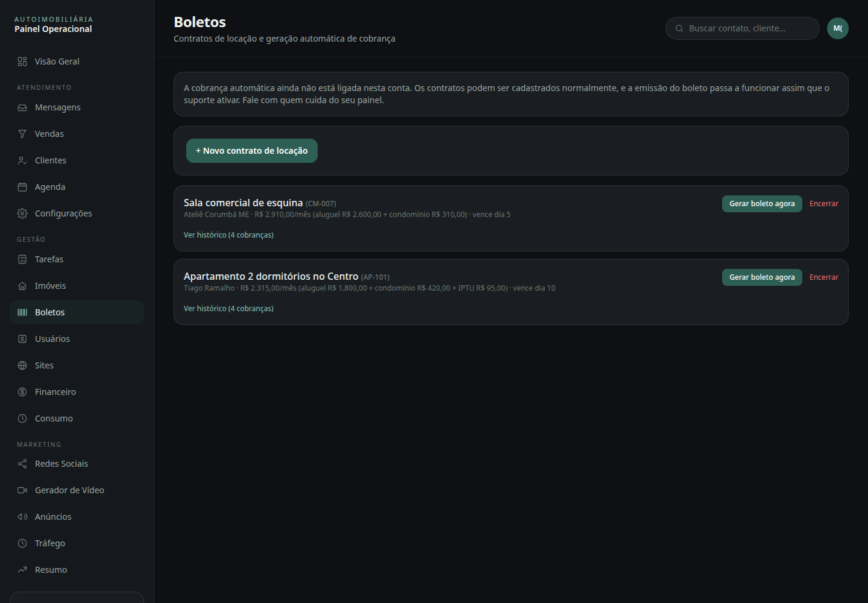Image resolution: width=868 pixels, height=603 pixels.
Task: Open the Mensagens menu item
Action: click(x=77, y=107)
